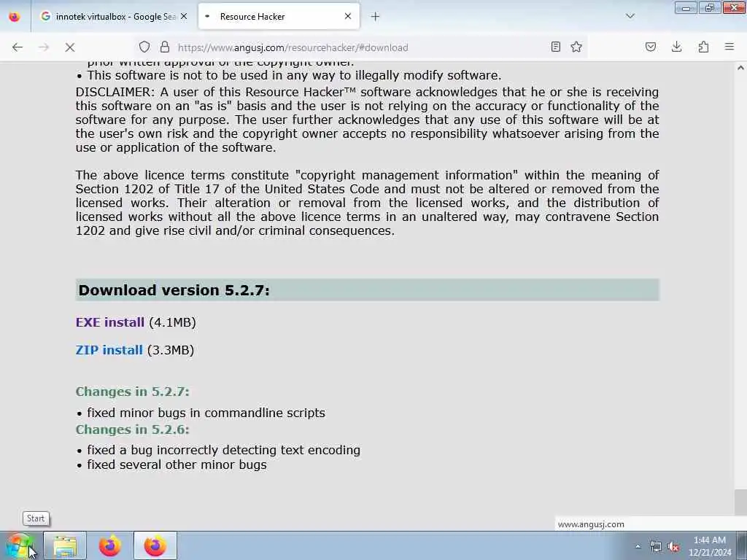Click the page vertical scrollbar thumb
Image resolution: width=747 pixels, height=560 pixels.
tap(740, 502)
